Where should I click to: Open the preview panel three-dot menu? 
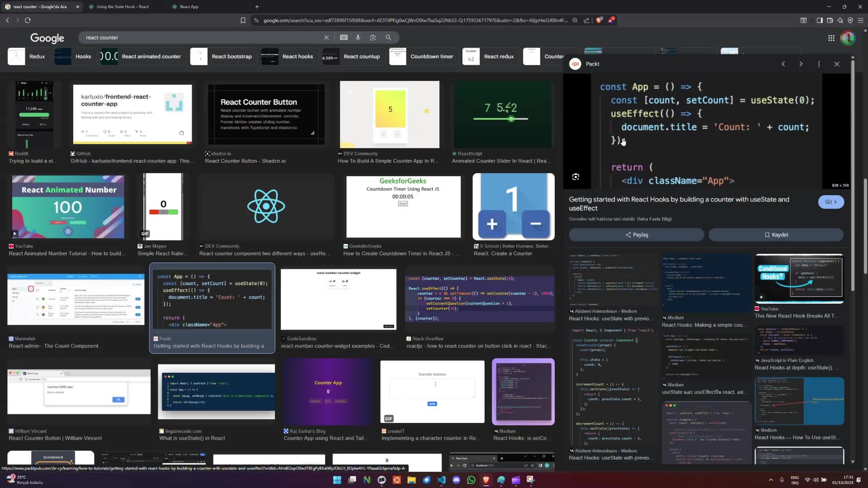[x=819, y=64]
